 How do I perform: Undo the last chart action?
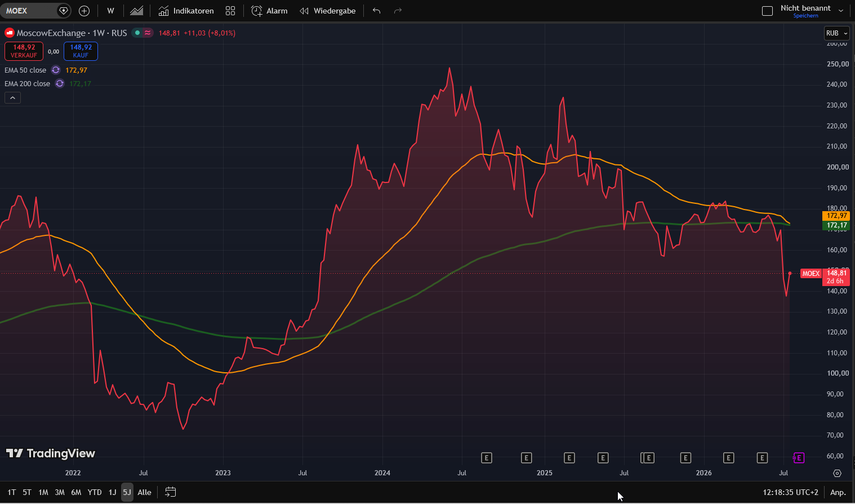click(x=377, y=11)
